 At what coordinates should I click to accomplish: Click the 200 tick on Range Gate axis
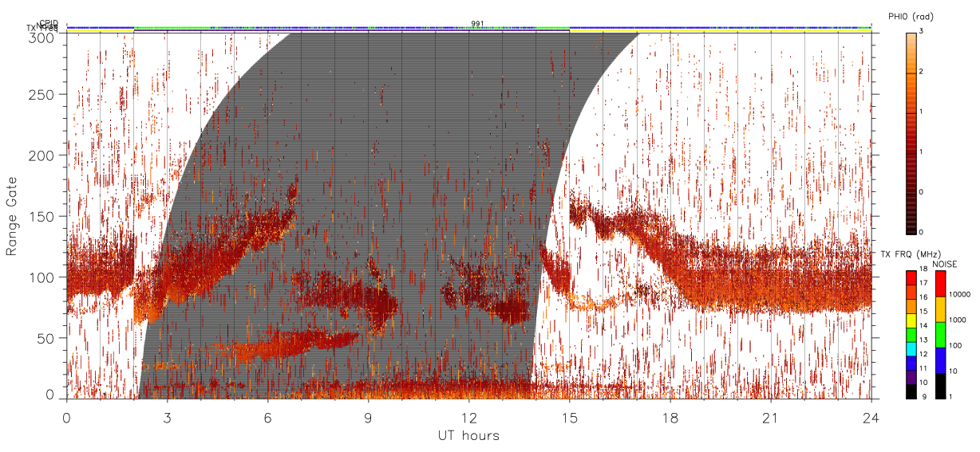coord(43,155)
